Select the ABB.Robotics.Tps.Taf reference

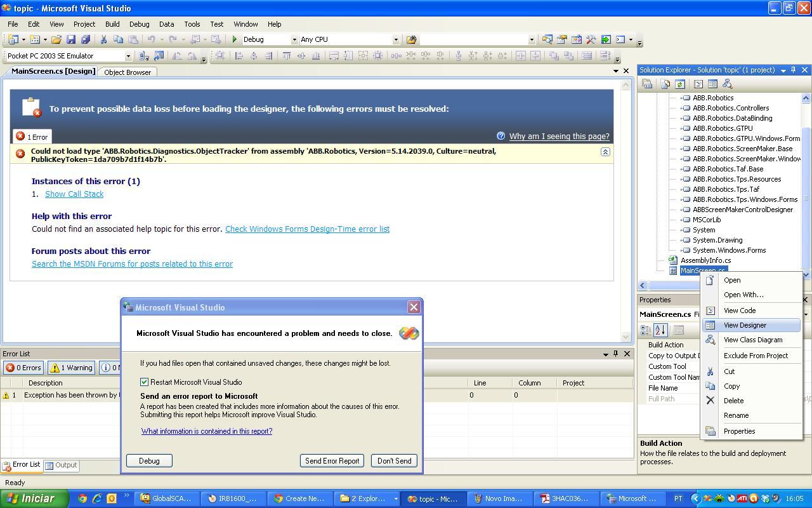point(726,189)
